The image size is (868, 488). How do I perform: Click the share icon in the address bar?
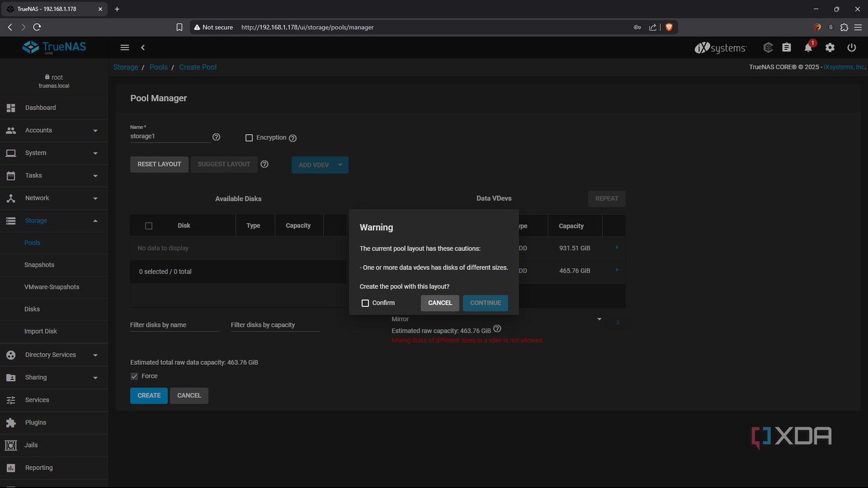tap(653, 27)
